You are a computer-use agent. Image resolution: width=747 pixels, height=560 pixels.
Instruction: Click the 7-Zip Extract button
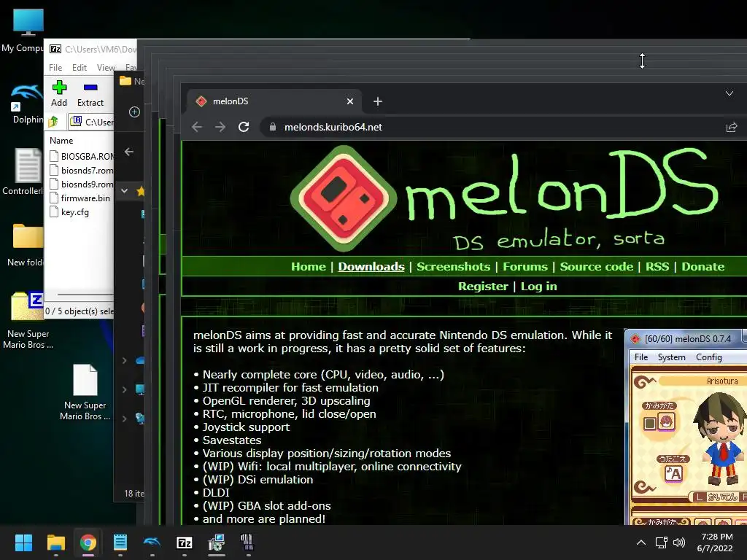tap(90, 93)
